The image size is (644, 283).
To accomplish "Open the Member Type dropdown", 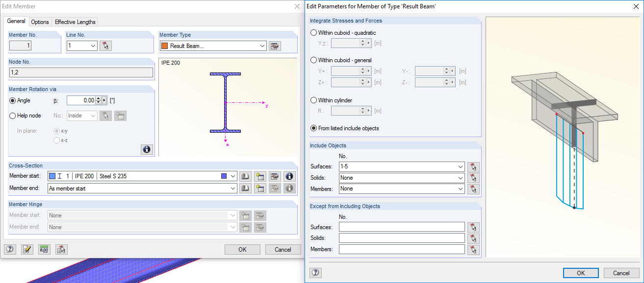I will pos(261,46).
